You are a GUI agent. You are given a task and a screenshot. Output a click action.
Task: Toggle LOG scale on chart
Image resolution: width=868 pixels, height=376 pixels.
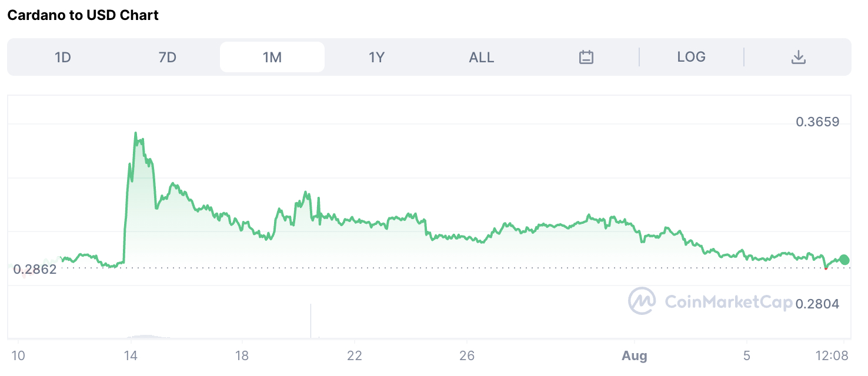692,57
